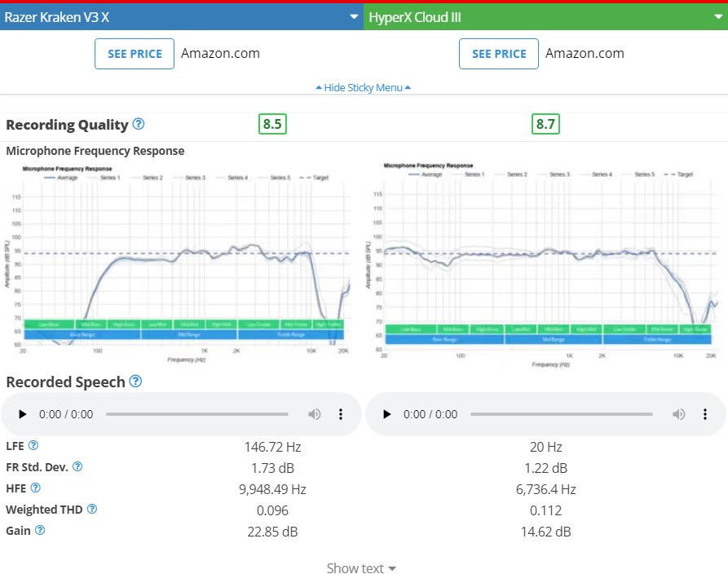Toggle Target in Razer graph legend
728x574 pixels.
315,178
